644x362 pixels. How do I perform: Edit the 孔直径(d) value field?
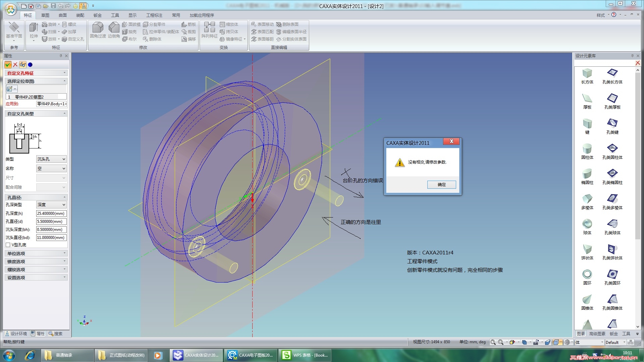[51, 222]
